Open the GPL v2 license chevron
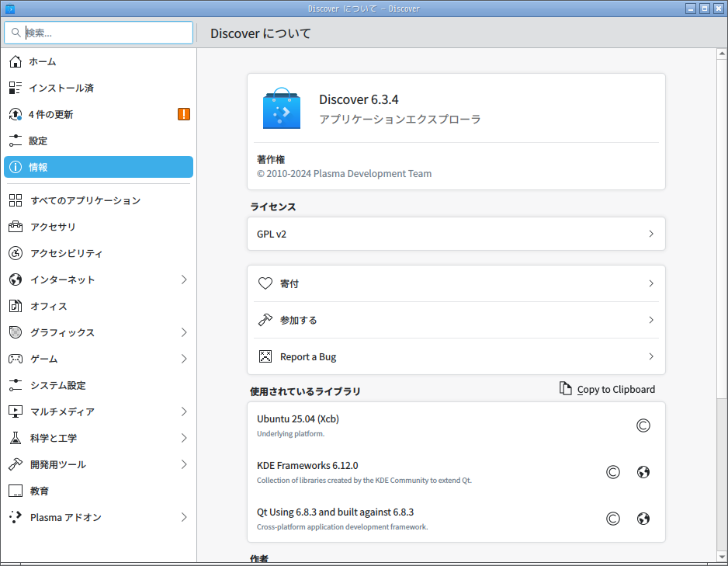 point(651,234)
